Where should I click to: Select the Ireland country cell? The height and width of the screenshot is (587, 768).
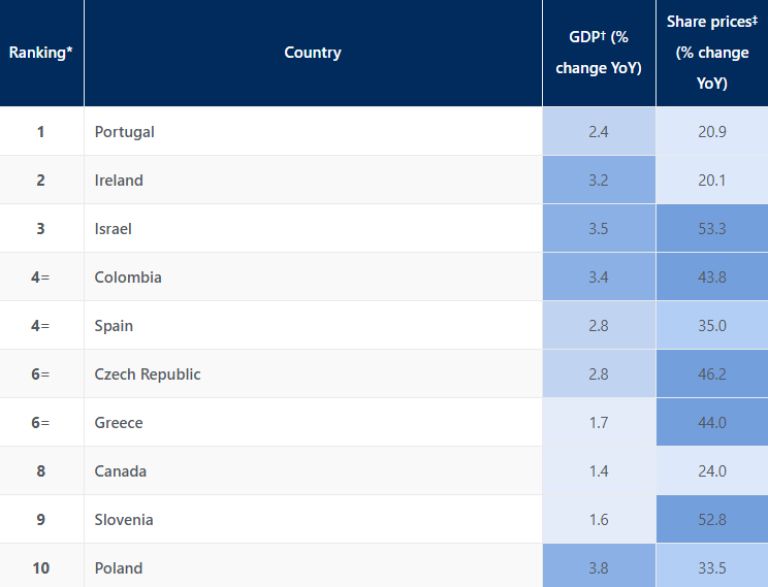pos(119,181)
